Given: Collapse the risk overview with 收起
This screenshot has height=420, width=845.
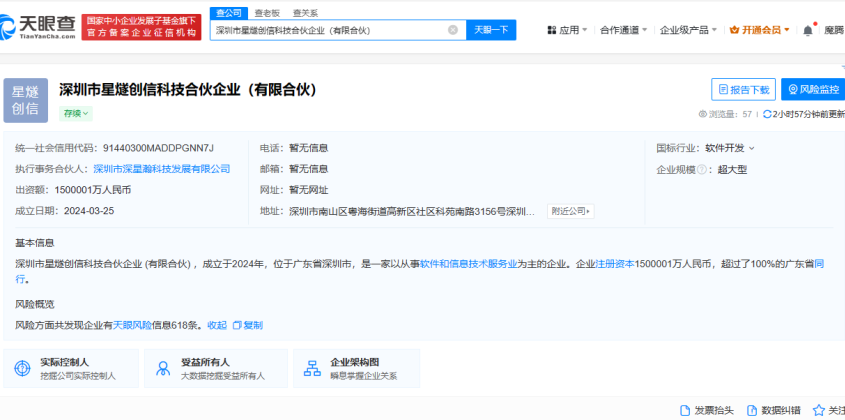Looking at the screenshot, I should (217, 325).
